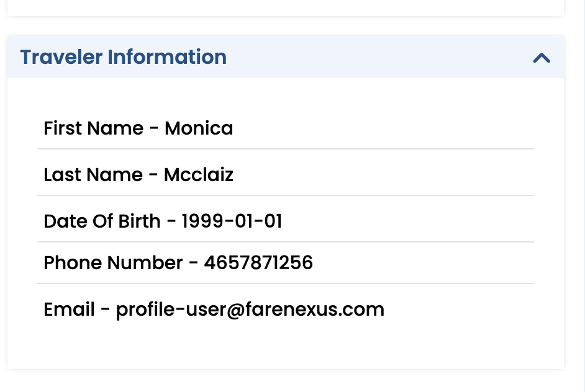Click the blank area below the Email row

(286, 345)
